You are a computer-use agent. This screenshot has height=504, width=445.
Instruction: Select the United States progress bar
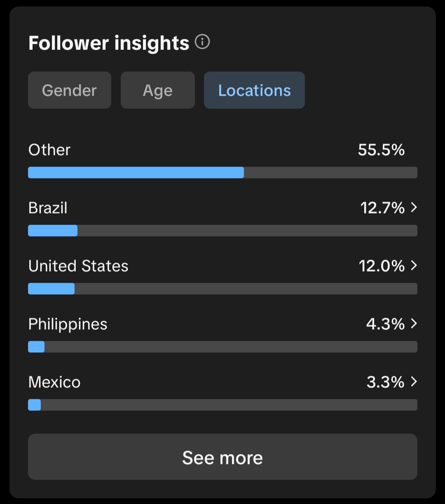222,289
